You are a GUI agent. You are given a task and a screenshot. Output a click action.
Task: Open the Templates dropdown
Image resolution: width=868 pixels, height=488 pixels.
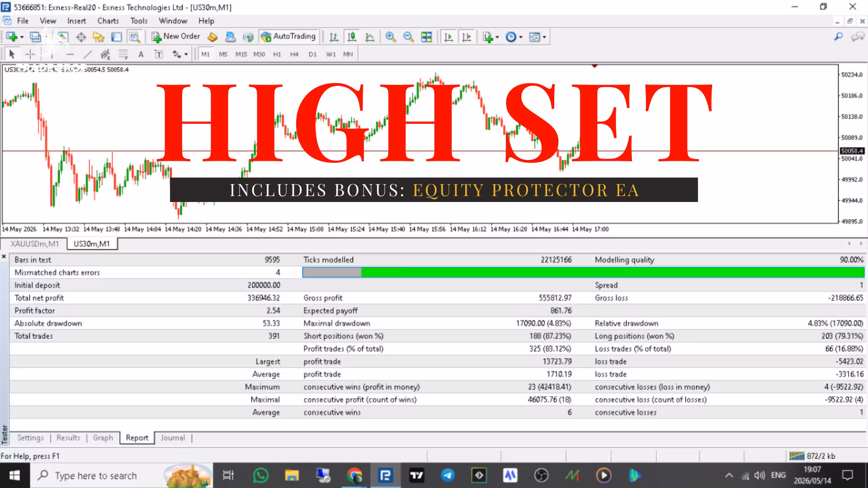coord(538,37)
